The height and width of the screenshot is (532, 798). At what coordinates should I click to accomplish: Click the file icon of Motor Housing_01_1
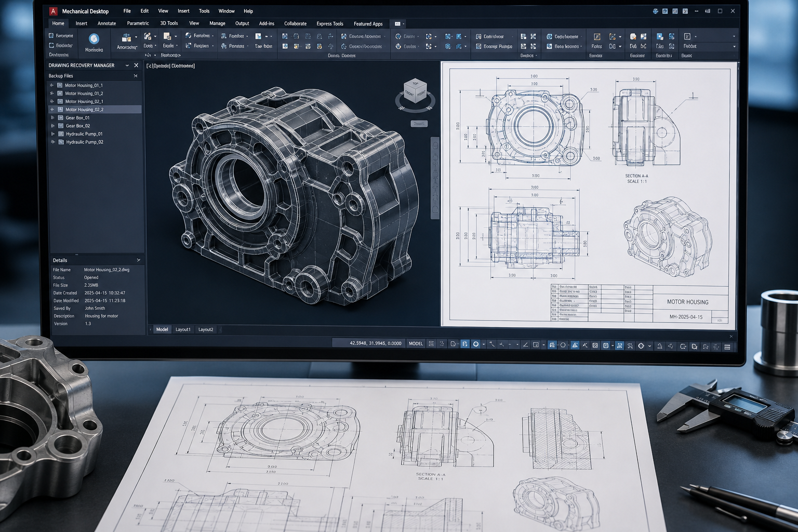pos(60,85)
